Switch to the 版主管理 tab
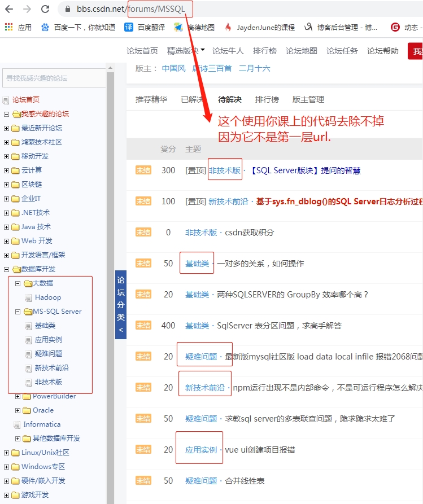The image size is (423, 504). click(x=308, y=99)
